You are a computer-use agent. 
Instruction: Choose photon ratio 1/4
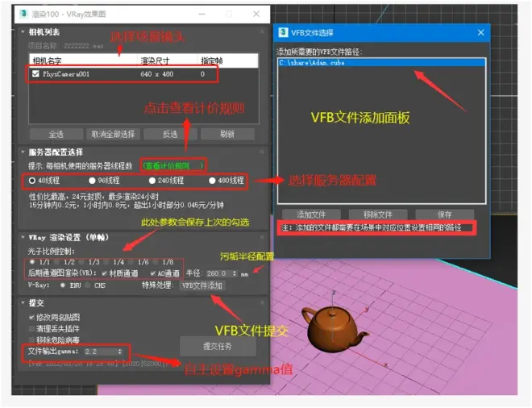(x=106, y=262)
